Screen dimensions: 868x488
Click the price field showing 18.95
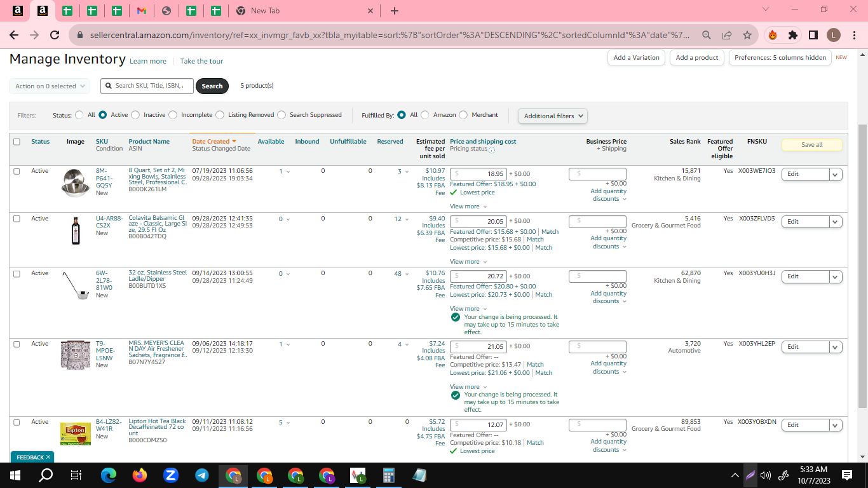pyautogui.click(x=478, y=173)
